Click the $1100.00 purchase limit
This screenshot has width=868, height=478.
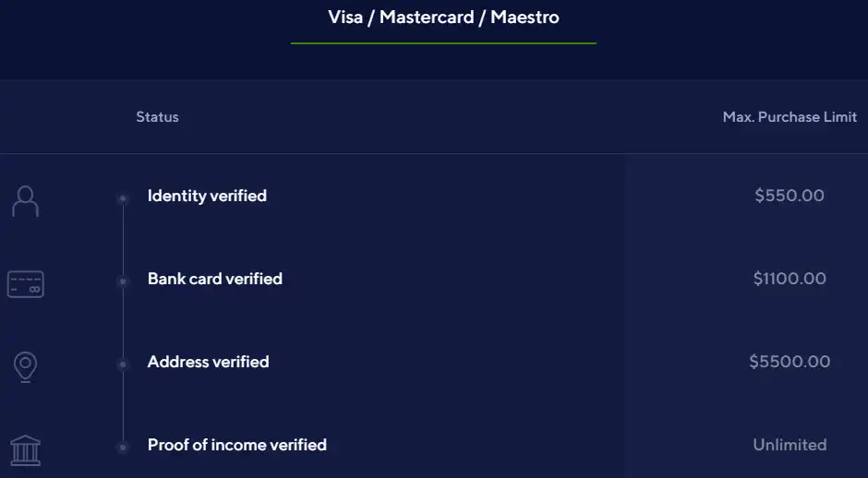click(x=790, y=279)
